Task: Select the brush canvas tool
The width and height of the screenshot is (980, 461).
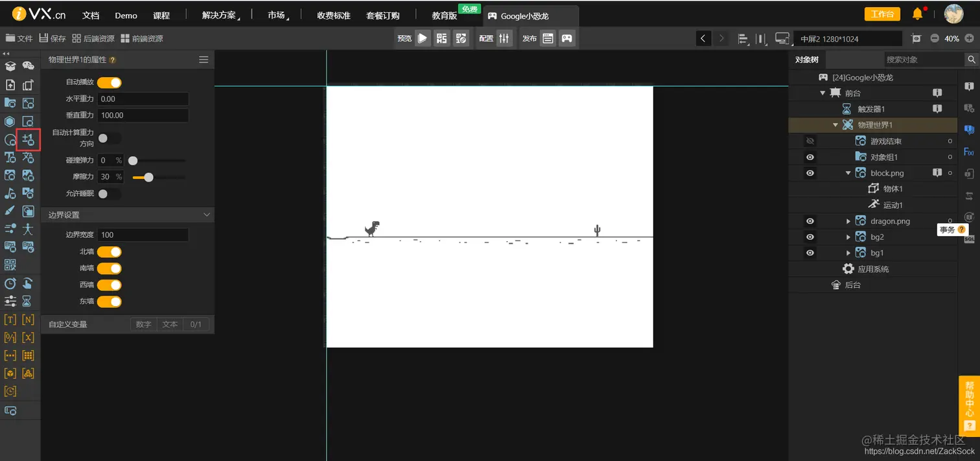Action: point(10,211)
